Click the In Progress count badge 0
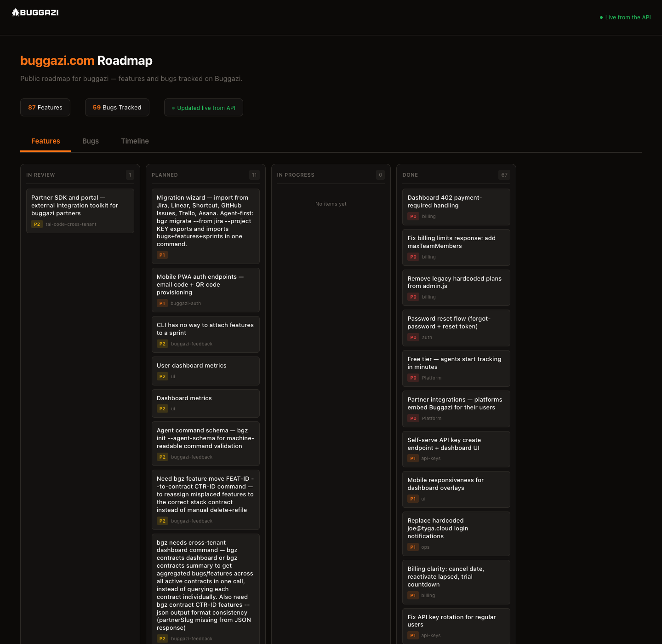Viewport: 662px width, 644px height. pos(380,175)
